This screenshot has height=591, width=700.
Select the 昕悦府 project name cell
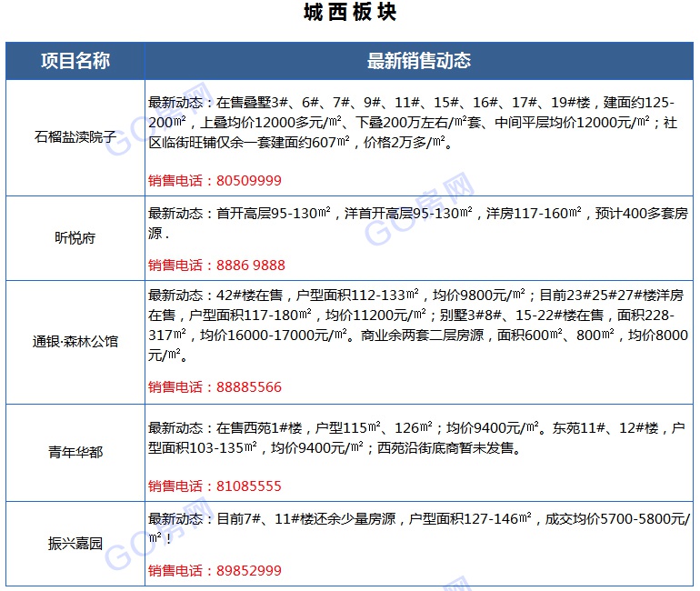[x=75, y=238]
